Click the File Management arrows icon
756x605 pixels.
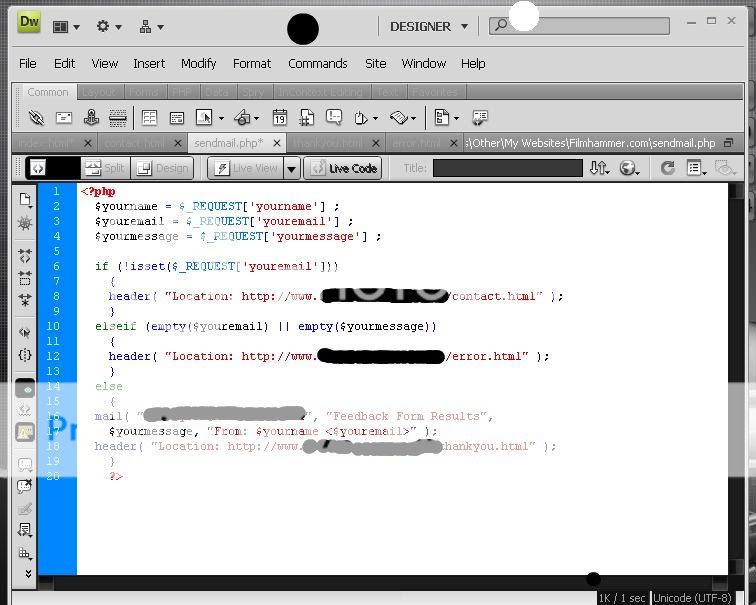pyautogui.click(x=599, y=168)
